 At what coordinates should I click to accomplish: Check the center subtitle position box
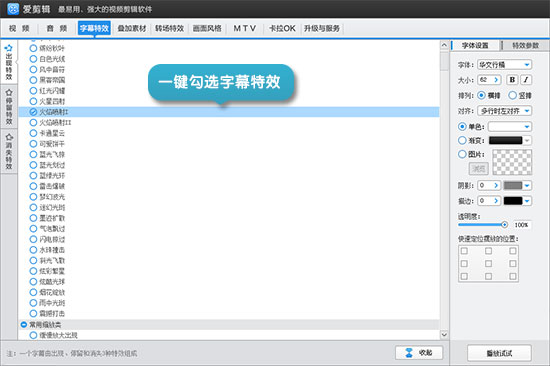click(x=488, y=264)
